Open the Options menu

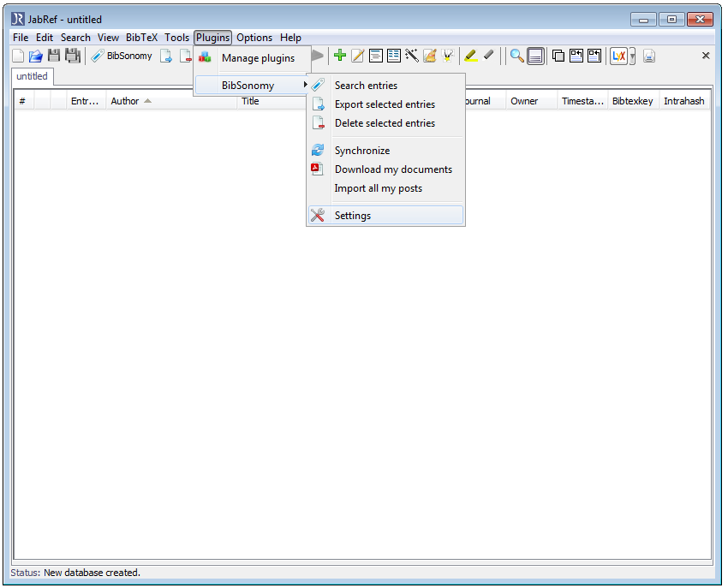(x=254, y=38)
